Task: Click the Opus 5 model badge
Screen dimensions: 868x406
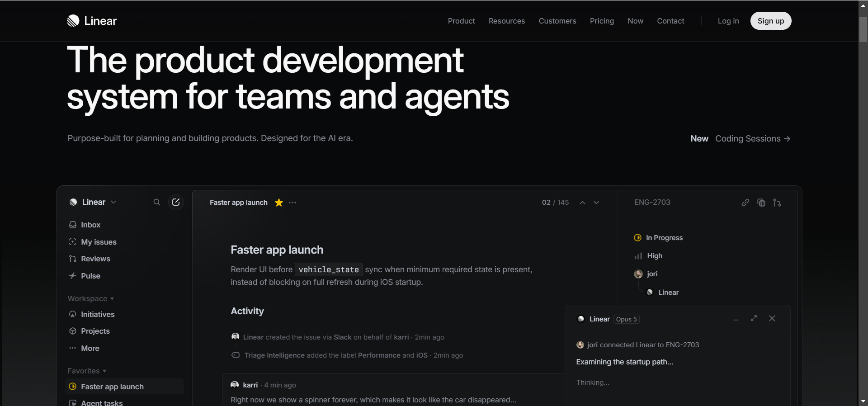Action: (626, 319)
